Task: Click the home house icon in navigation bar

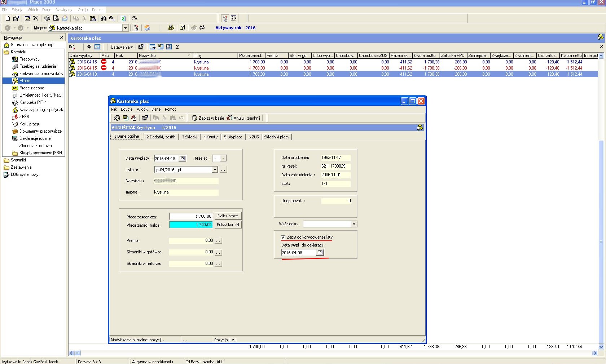Action: pos(147,28)
